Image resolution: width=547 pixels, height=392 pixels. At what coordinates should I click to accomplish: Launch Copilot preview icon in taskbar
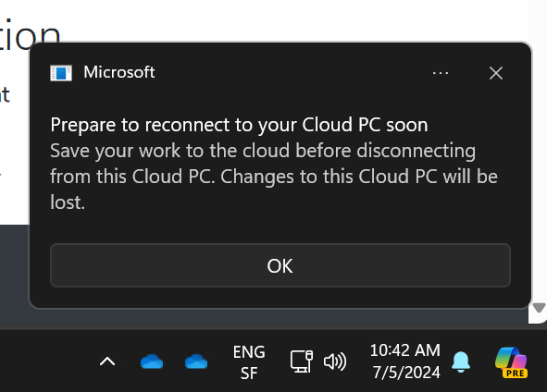coord(512,362)
